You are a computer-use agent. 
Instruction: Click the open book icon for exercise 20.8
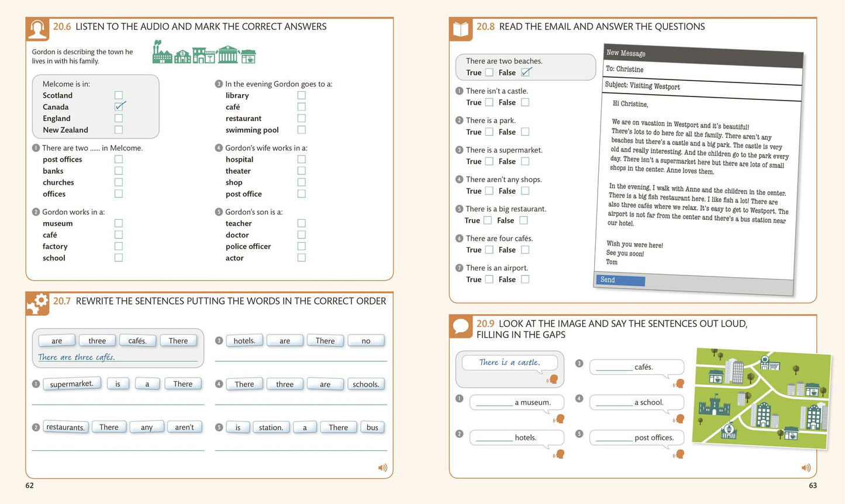click(461, 29)
